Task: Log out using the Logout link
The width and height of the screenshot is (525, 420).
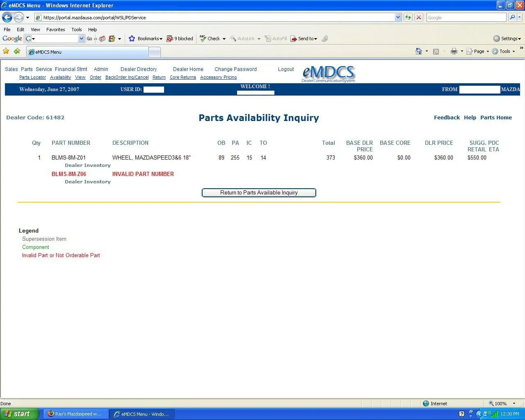Action: 286,69
